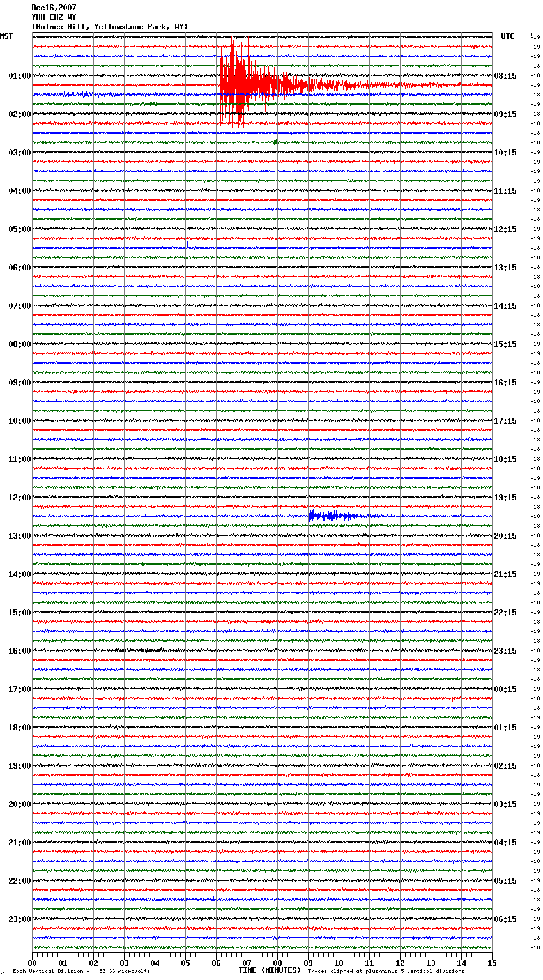
Task: Click the Holmes Hill, Yellowstone Park location title
Action: tap(110, 27)
